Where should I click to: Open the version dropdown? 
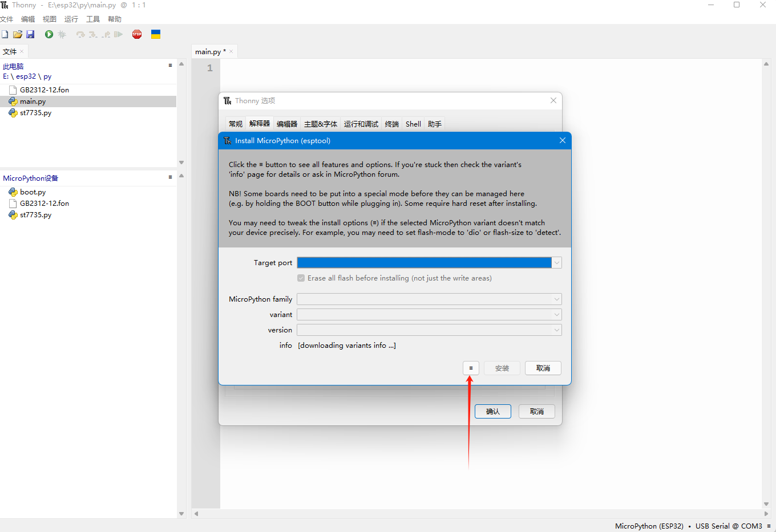pyautogui.click(x=429, y=330)
